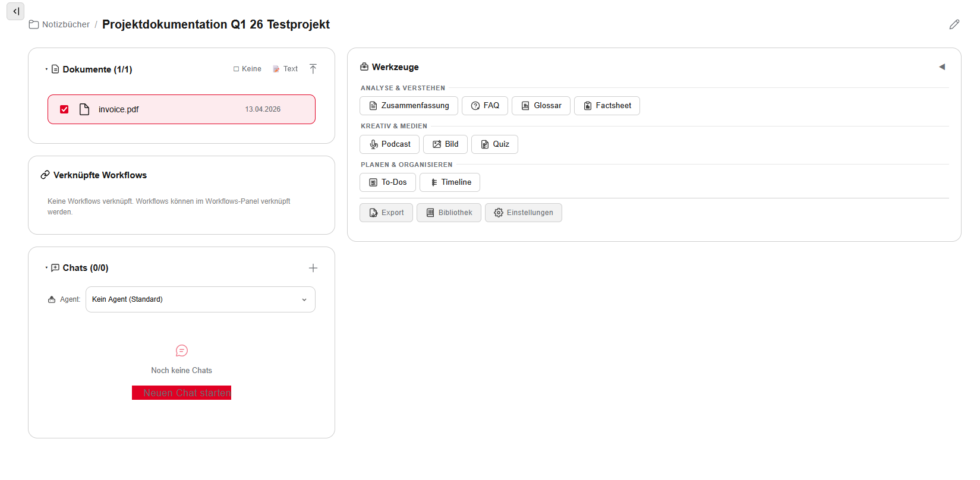Open the Timeline tool
The image size is (980, 480).
click(x=449, y=182)
